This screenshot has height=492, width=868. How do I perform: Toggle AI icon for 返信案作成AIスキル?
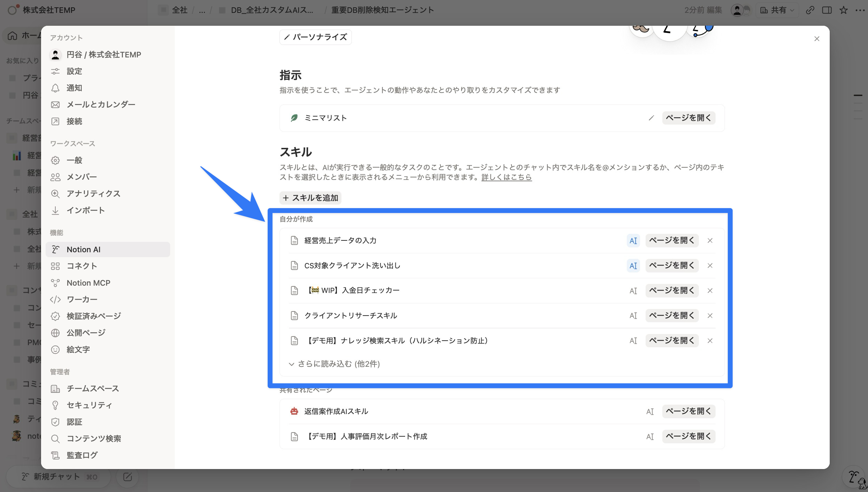point(650,412)
